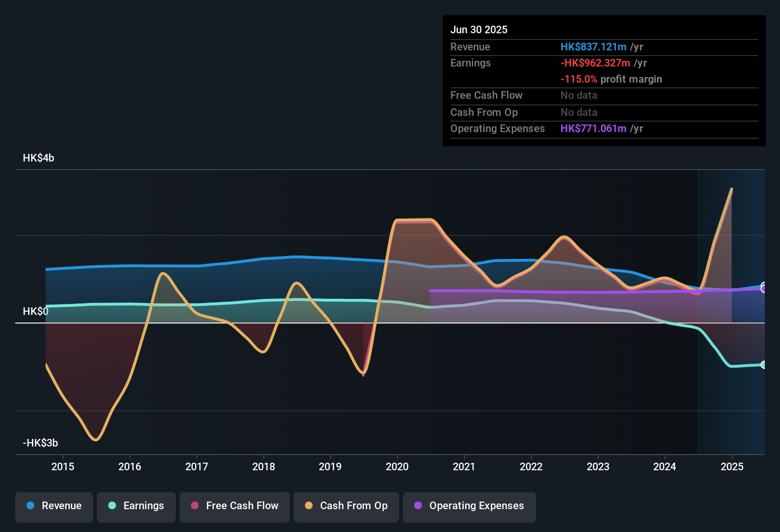Screen dimensions: 780x532
Task: Click the 2016 x-axis label
Action: [130, 466]
